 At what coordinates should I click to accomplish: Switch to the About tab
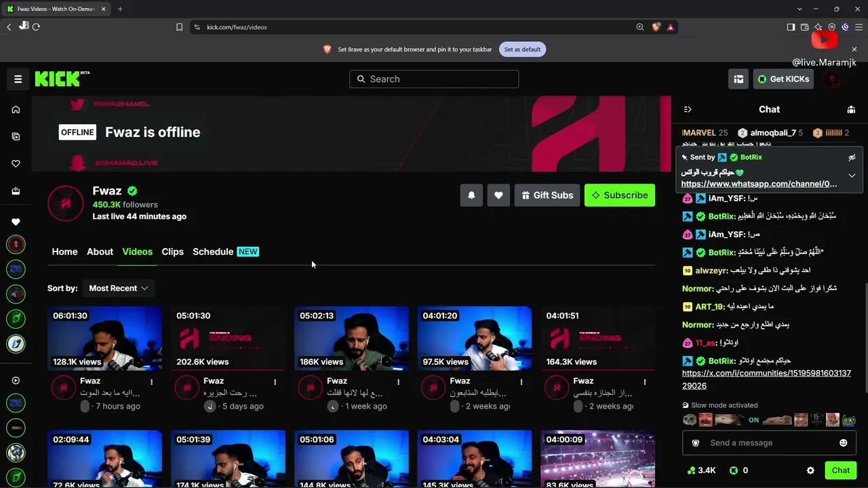(100, 251)
